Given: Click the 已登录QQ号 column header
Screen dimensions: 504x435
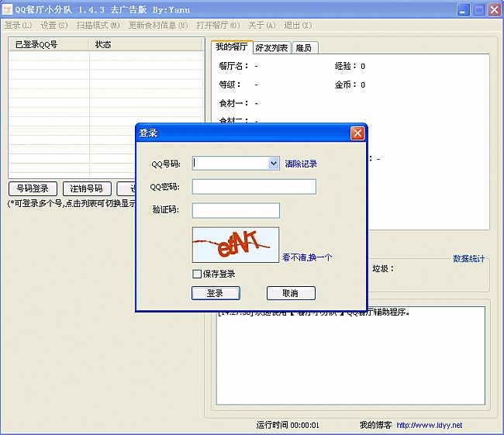Looking at the screenshot, I should [x=49, y=45].
